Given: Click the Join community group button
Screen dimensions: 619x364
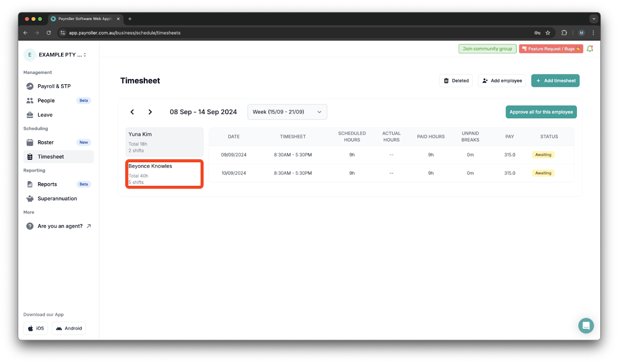Looking at the screenshot, I should 487,49.
